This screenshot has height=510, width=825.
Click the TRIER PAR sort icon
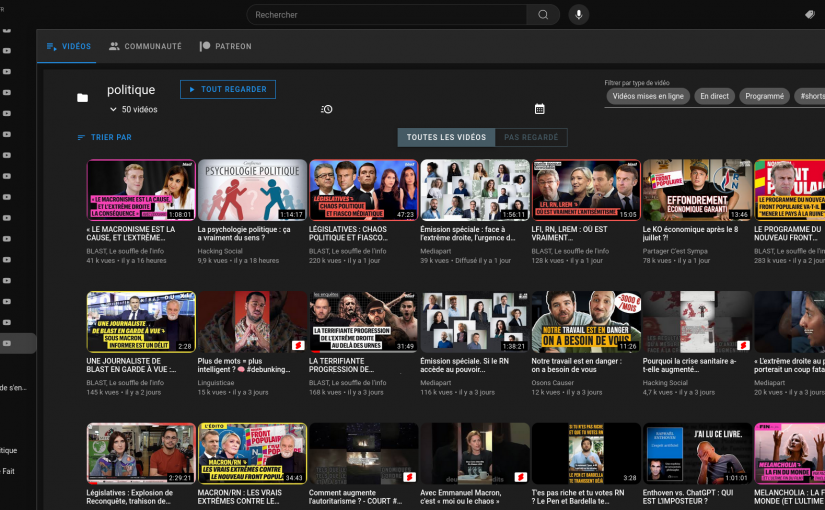(x=81, y=137)
